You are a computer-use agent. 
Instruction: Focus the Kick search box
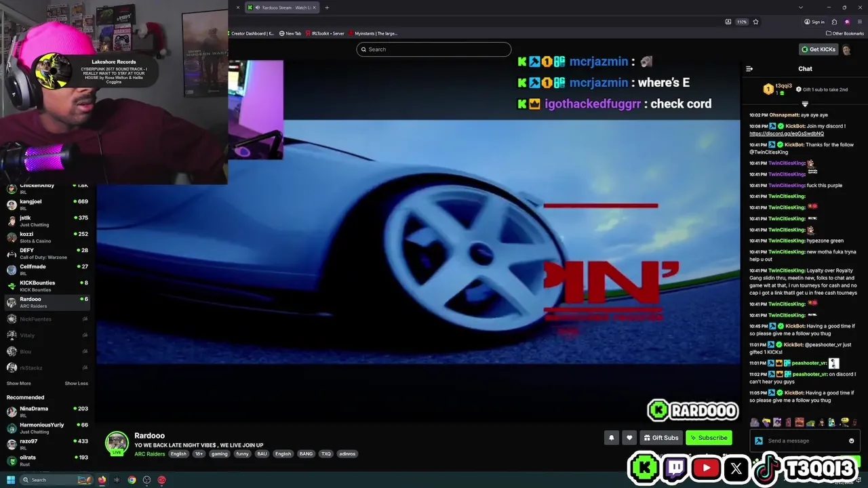tap(434, 49)
